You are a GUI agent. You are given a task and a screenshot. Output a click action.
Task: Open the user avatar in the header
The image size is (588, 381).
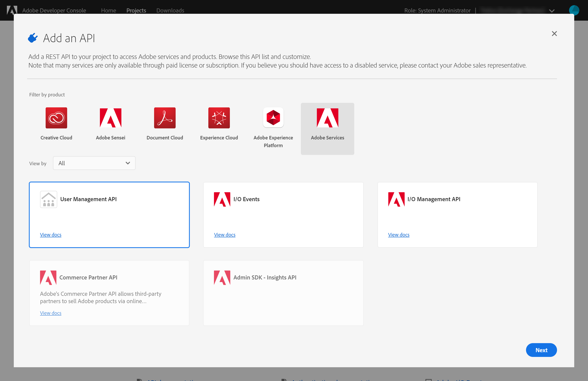pos(574,10)
